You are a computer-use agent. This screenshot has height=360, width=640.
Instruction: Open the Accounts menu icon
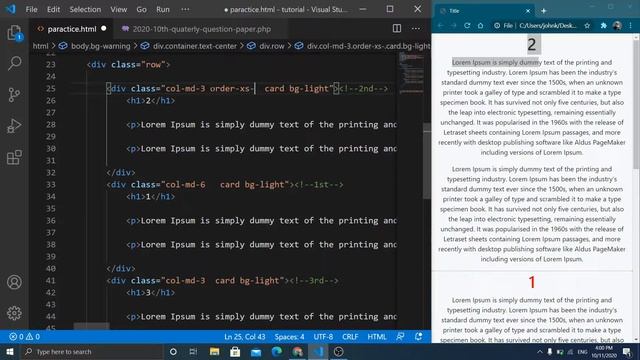[14, 282]
